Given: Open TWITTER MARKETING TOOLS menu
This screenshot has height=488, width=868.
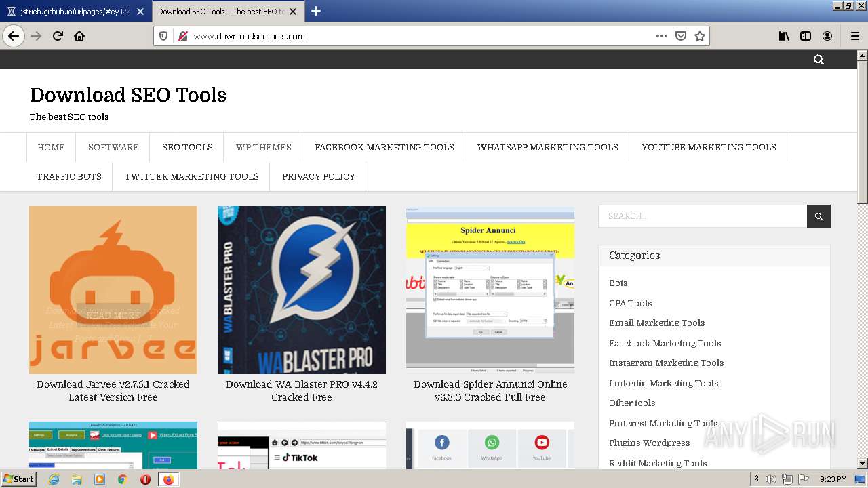Looking at the screenshot, I should [192, 176].
